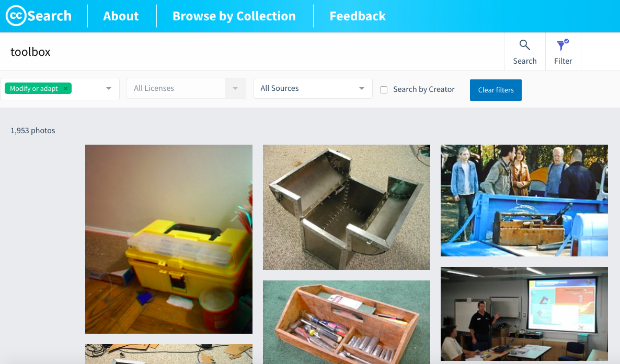Open the Feedback page
Viewport: 620px width, 364px height.
coord(358,16)
